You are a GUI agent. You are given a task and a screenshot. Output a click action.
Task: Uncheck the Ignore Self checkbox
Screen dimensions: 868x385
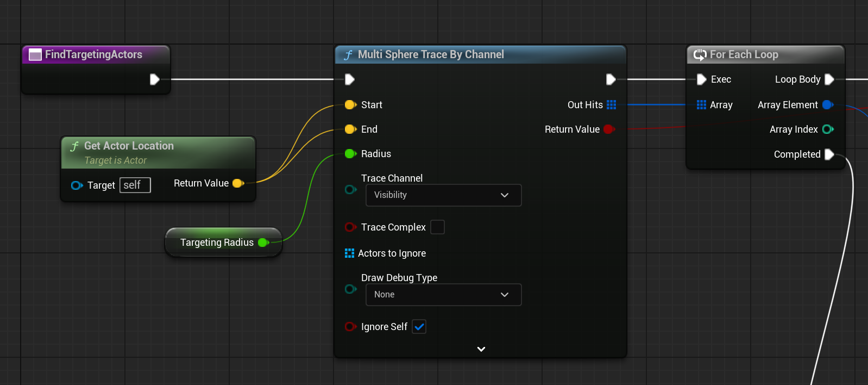419,327
